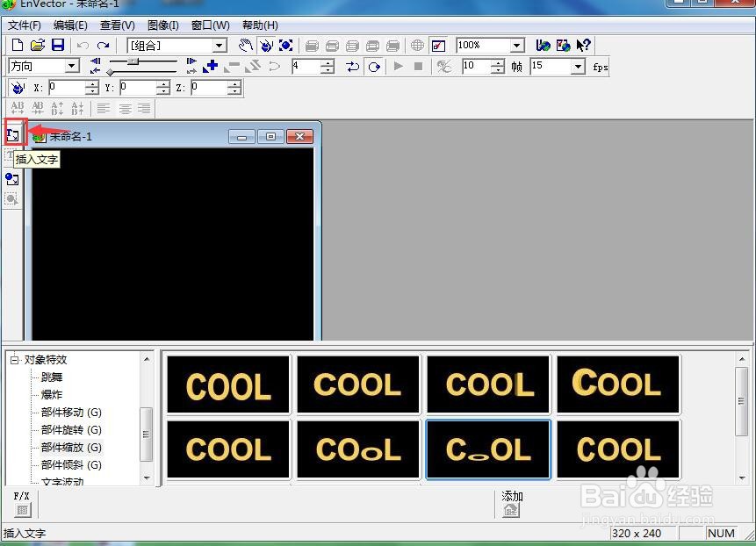Screen dimensions: 756x546
Task: Open the 查看(V) menu
Action: pyautogui.click(x=117, y=25)
